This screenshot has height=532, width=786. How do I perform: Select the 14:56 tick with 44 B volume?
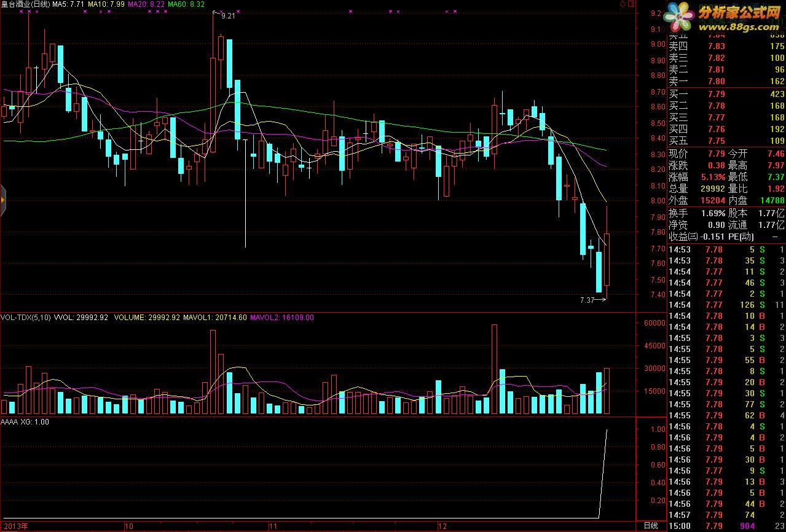[726, 504]
